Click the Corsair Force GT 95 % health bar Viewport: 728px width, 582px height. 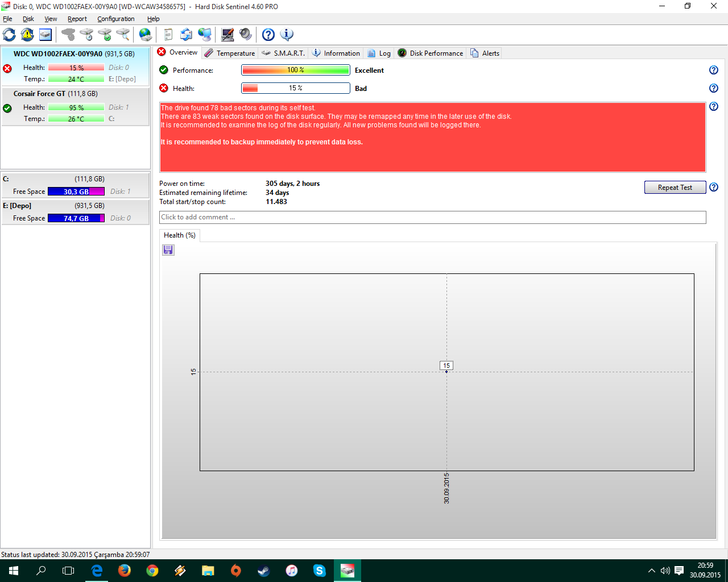tap(76, 107)
